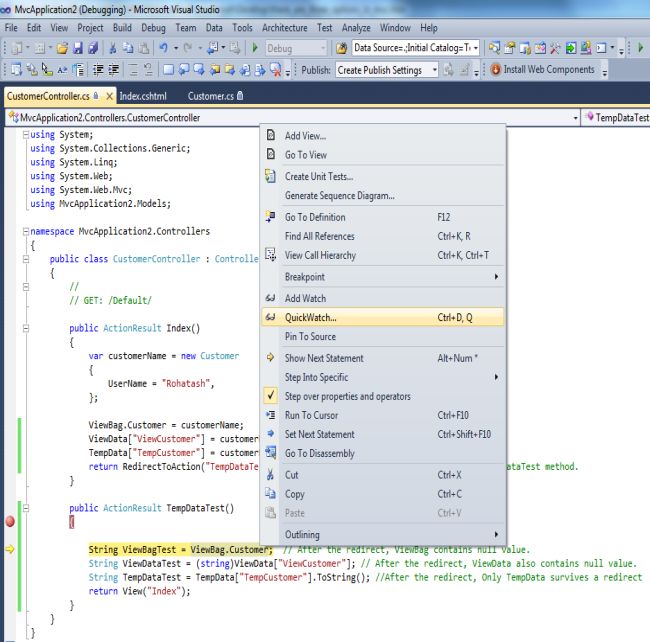
Task: Click the Install Web Components button
Action: (547, 70)
